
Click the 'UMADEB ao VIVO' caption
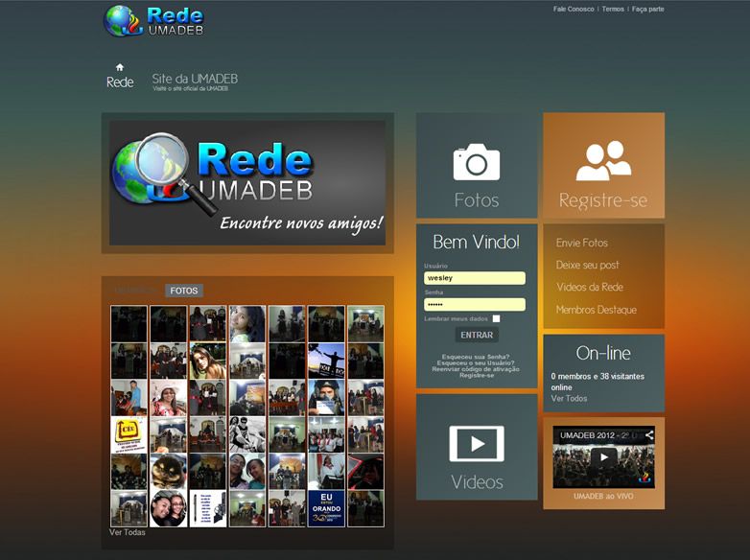pos(603,497)
